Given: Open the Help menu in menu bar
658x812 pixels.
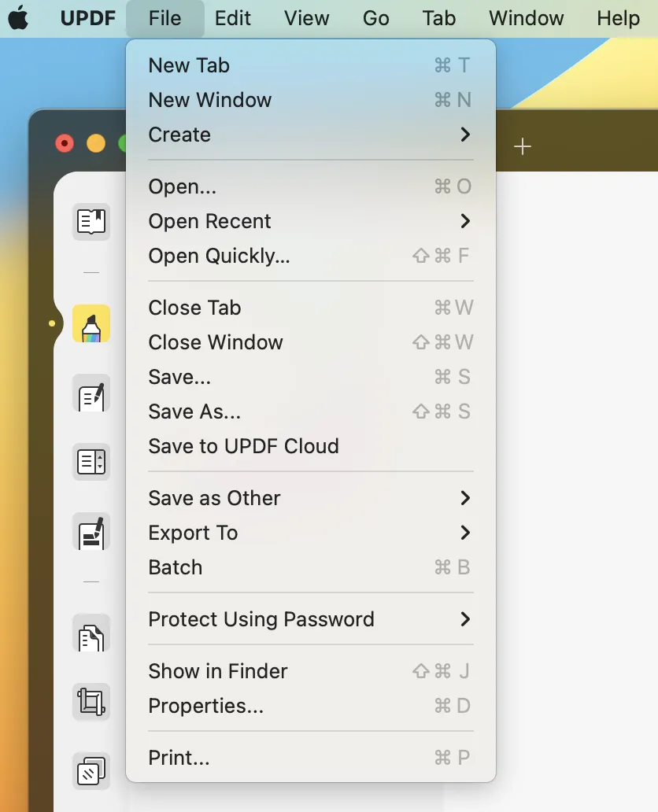Looking at the screenshot, I should pos(618,18).
